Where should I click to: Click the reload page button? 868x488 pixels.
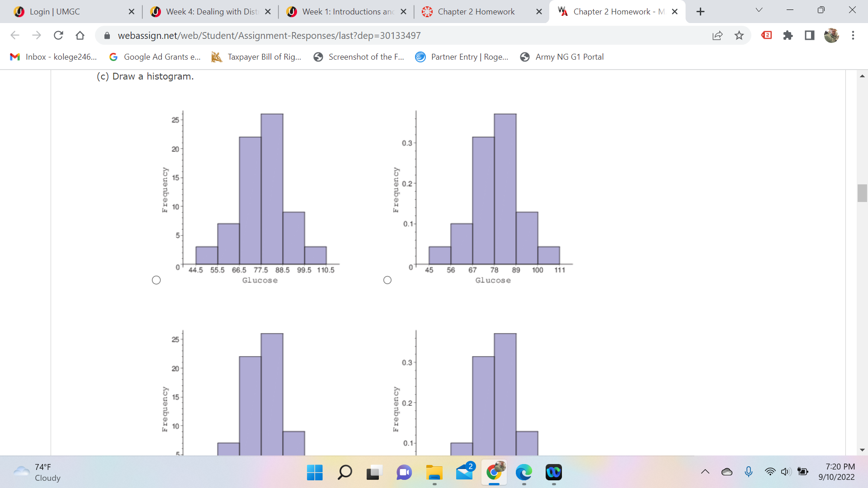[x=58, y=35]
